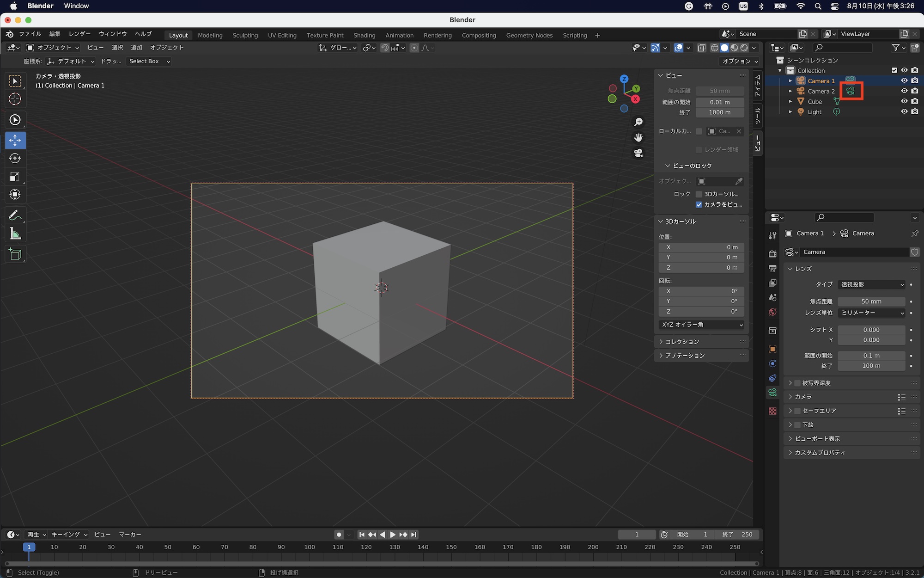Switch to the Shading workspace tab

point(364,35)
